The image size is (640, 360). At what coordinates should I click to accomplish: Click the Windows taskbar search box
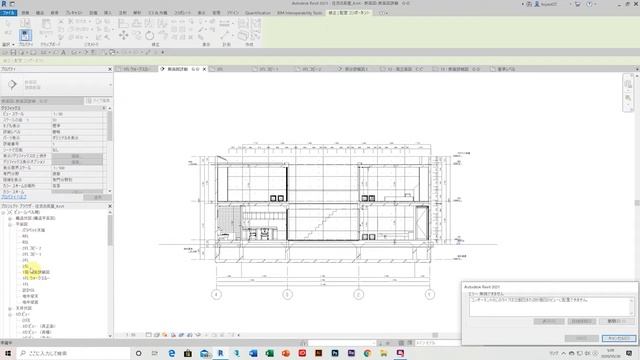coord(73,353)
